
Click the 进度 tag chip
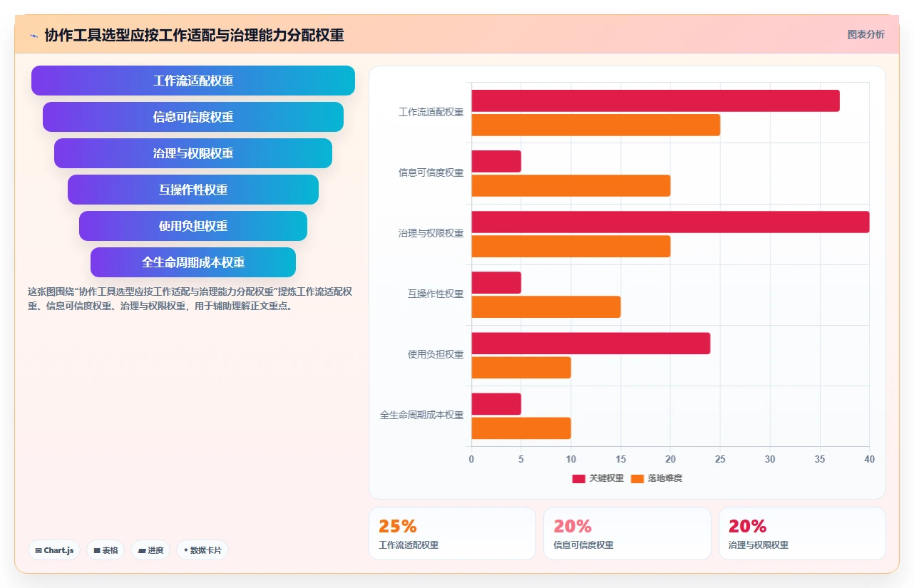(150, 550)
